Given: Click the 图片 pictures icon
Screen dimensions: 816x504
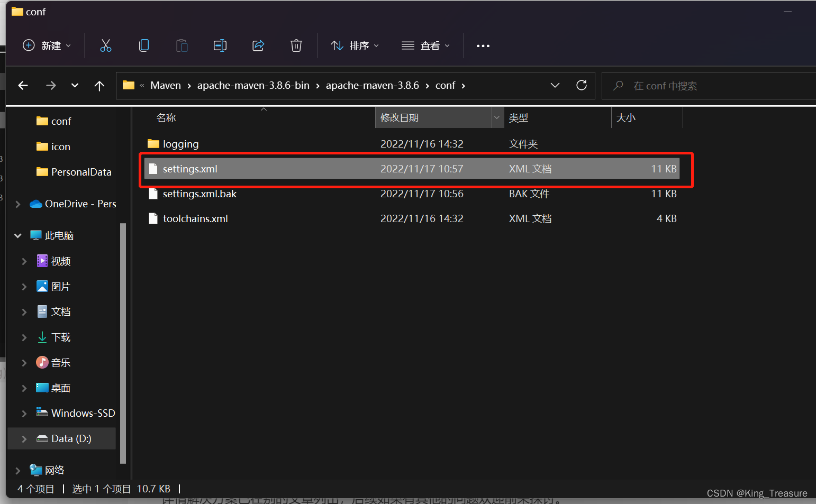Looking at the screenshot, I should [x=42, y=286].
